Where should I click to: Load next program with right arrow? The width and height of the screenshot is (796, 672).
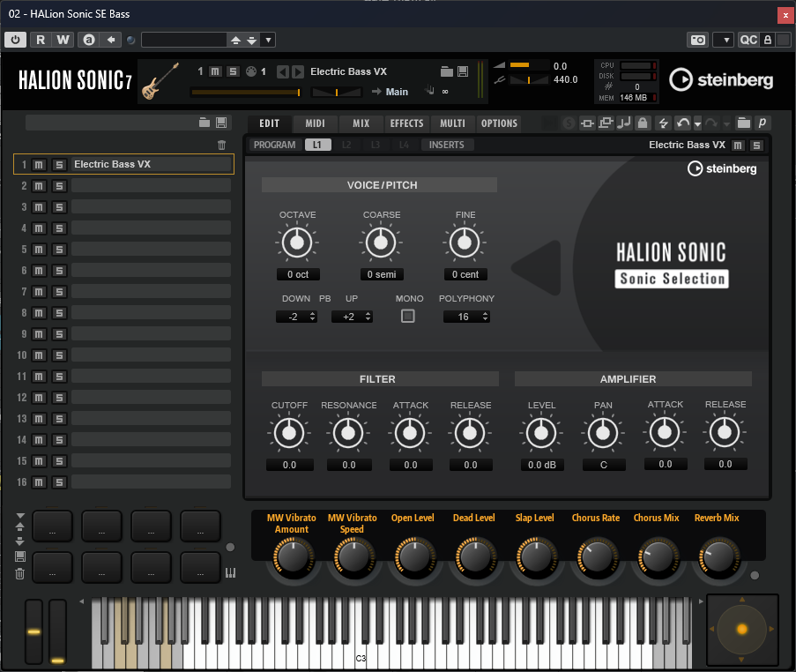[298, 71]
